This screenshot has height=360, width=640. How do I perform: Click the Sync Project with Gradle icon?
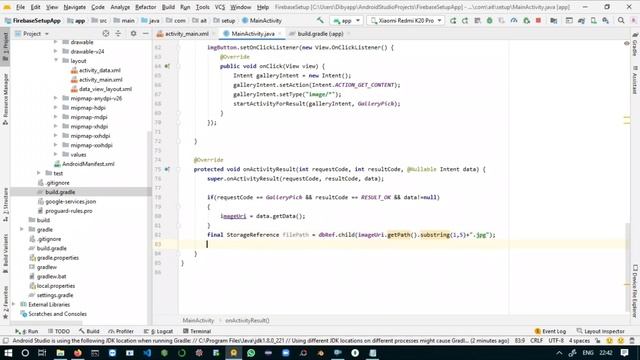coord(581,20)
